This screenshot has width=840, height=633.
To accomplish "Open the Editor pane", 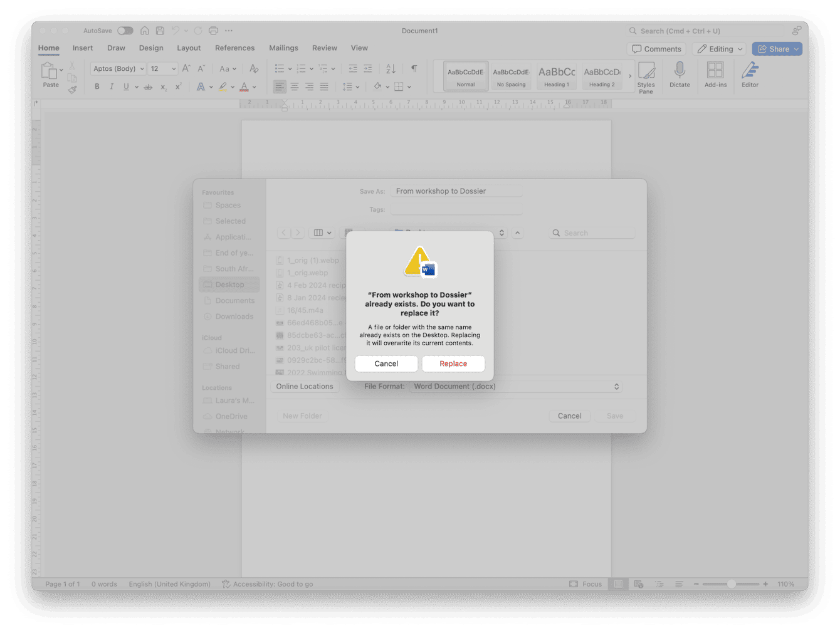I will click(x=750, y=74).
